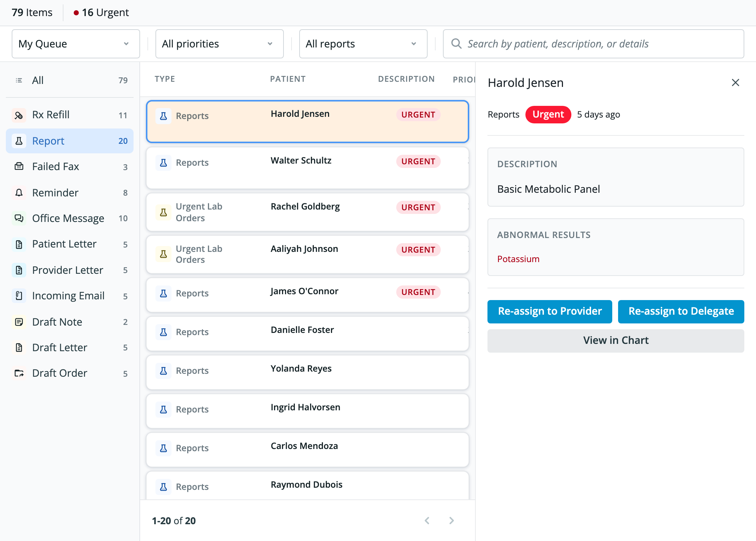Select the Draft Note icon

click(19, 322)
